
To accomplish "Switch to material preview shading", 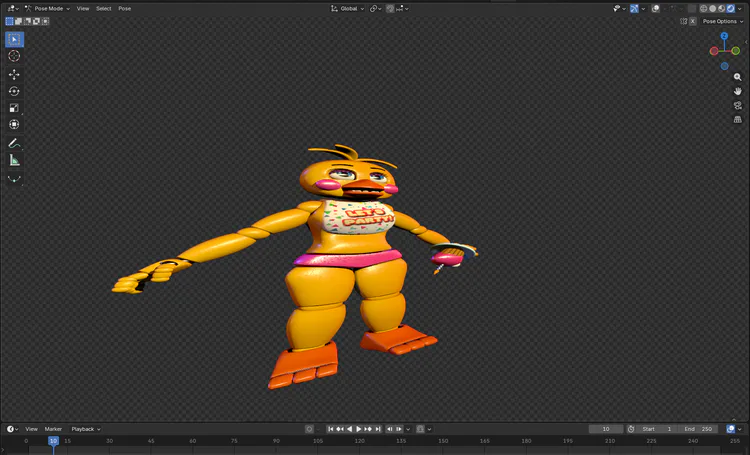I will [722, 9].
